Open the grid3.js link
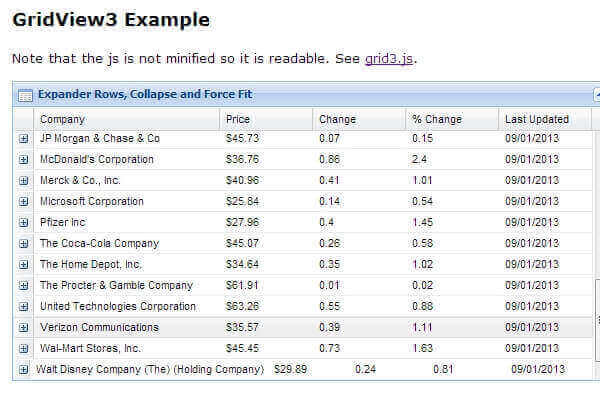 [x=389, y=58]
